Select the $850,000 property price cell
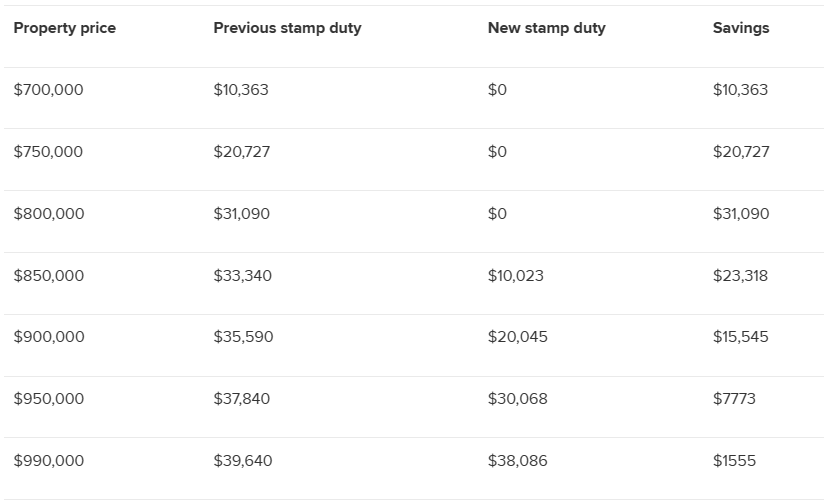The height and width of the screenshot is (502, 824). 48,276
